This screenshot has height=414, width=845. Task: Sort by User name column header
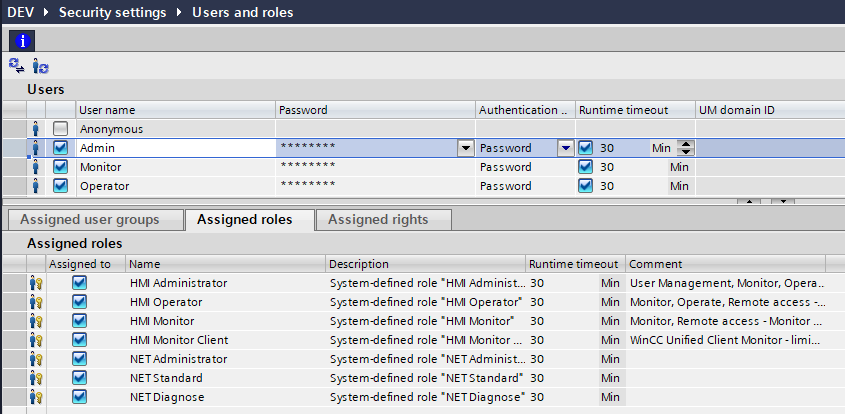pos(174,110)
